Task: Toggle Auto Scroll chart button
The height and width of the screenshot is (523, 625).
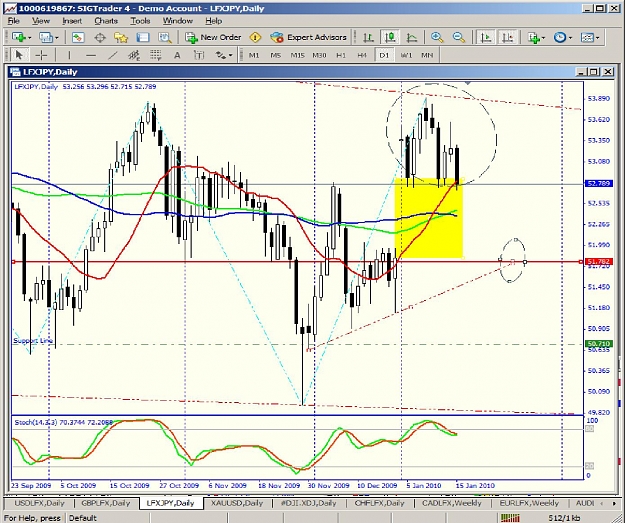Action: click(x=485, y=37)
